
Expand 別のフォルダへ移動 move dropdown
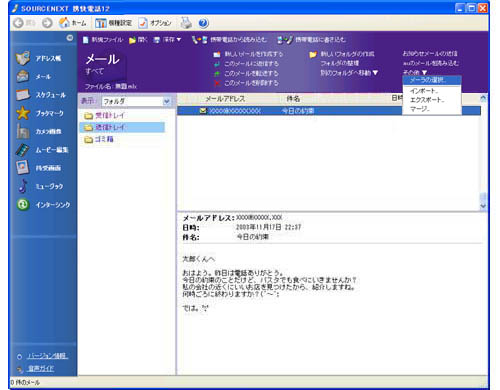click(x=349, y=73)
